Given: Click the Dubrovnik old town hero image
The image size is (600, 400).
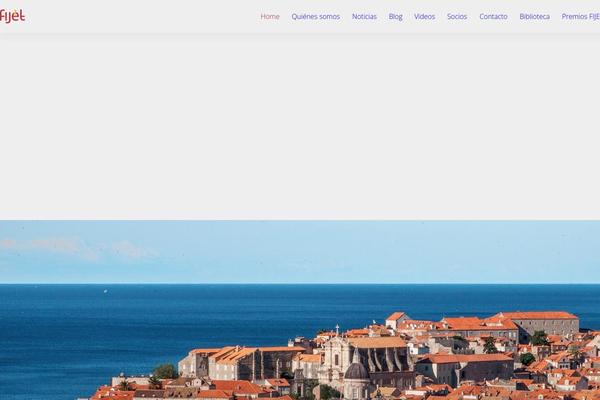Looking at the screenshot, I should (x=300, y=310).
